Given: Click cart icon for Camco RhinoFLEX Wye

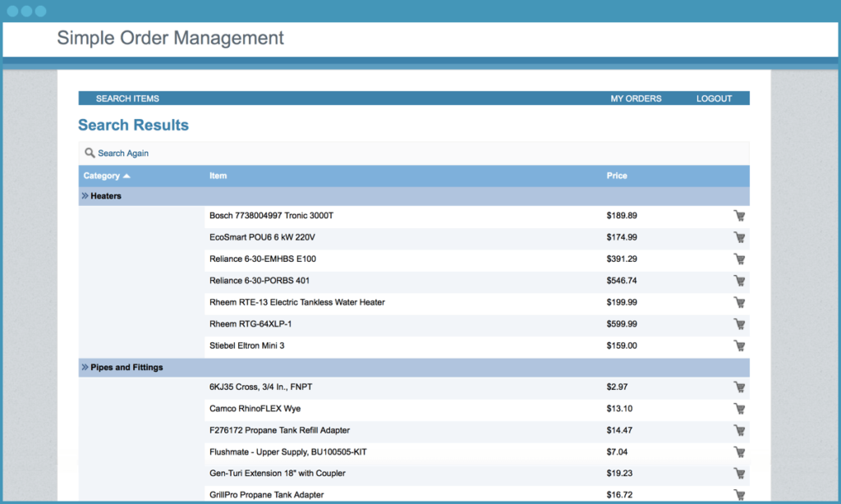Looking at the screenshot, I should click(738, 409).
